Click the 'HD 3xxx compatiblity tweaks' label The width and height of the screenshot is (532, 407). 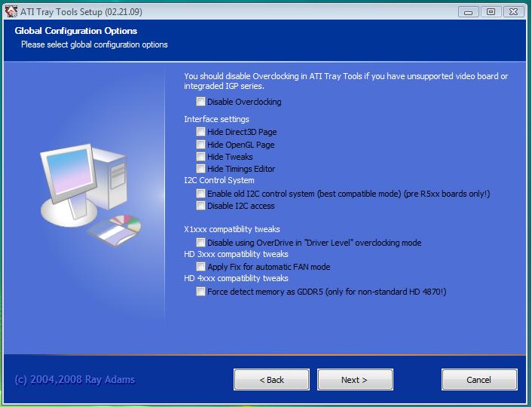point(236,254)
